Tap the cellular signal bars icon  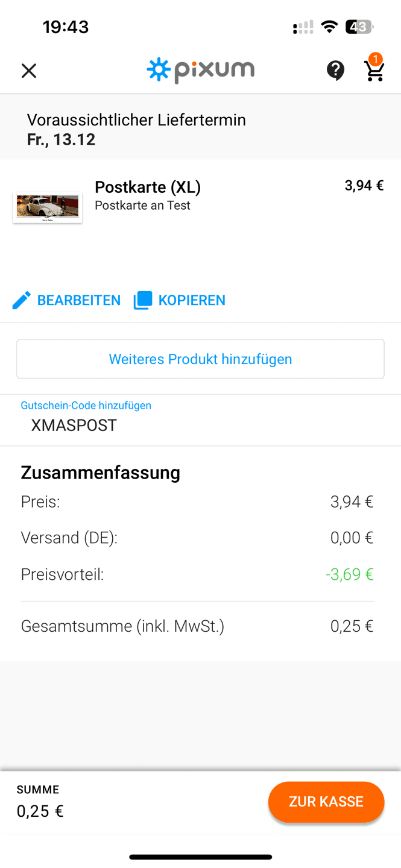[x=303, y=27]
